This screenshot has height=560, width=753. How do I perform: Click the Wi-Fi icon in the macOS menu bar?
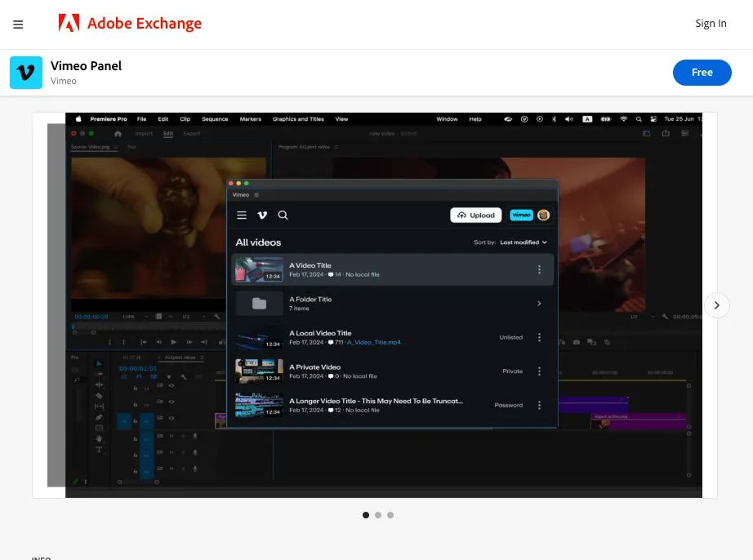623,119
